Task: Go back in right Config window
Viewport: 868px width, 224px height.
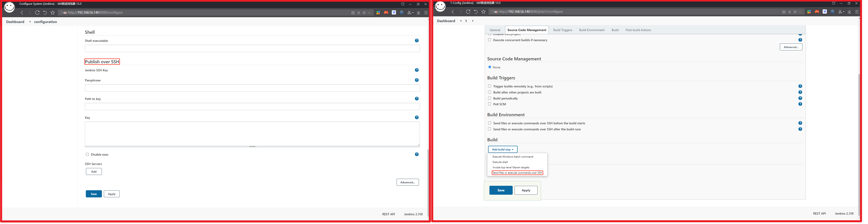Action: (453, 11)
